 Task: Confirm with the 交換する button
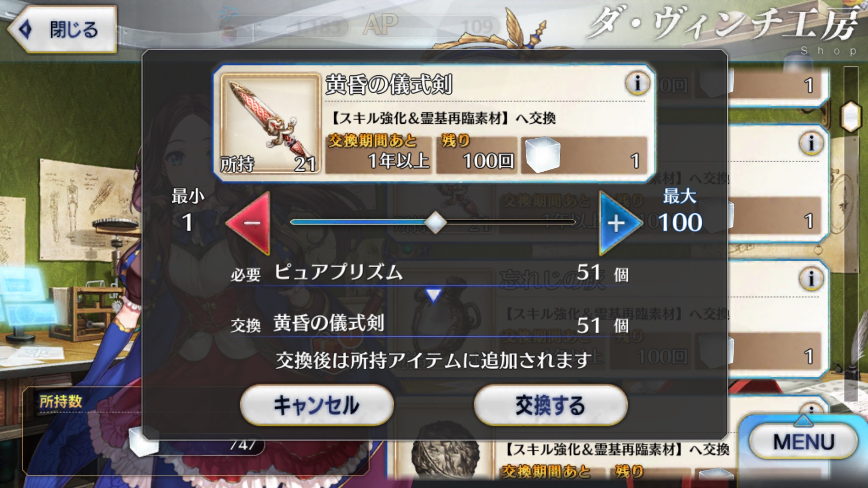click(550, 405)
